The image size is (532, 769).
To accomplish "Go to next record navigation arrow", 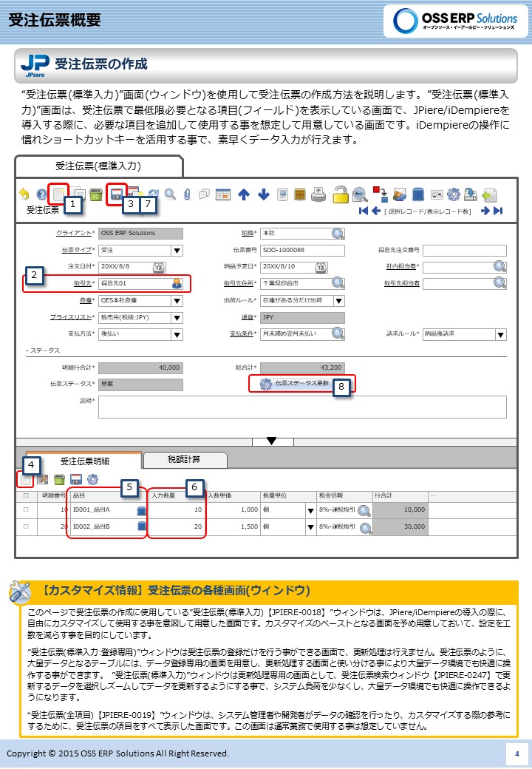I will click(x=485, y=211).
